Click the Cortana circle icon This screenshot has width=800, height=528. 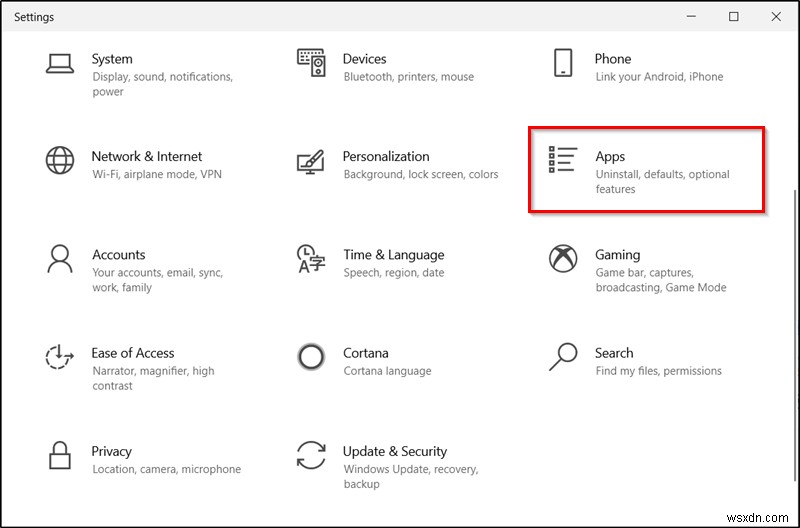click(x=311, y=357)
